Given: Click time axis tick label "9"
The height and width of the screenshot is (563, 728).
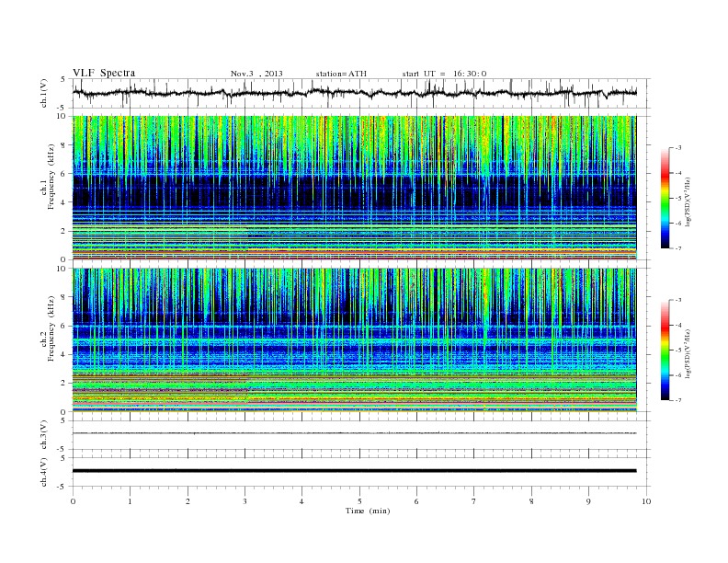Looking at the screenshot, I should [588, 501].
